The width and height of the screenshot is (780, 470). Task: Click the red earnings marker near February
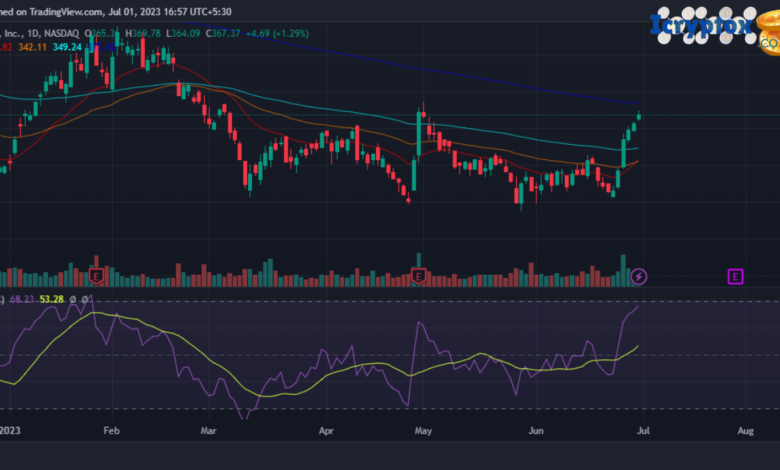click(96, 275)
